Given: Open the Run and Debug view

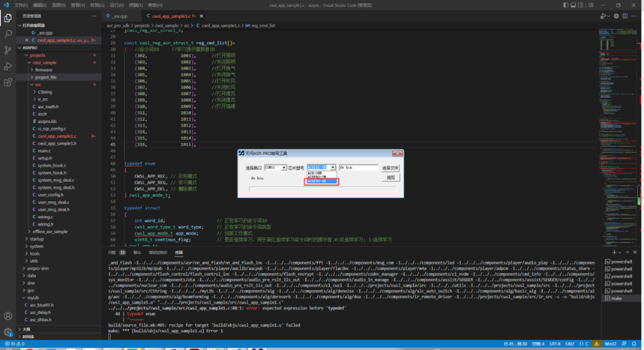Looking at the screenshot, I should (7, 66).
